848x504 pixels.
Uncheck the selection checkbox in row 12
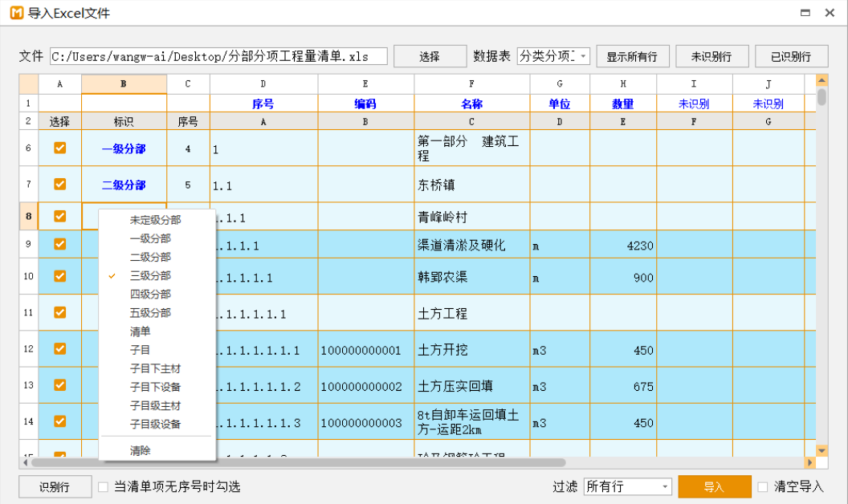[59, 348]
